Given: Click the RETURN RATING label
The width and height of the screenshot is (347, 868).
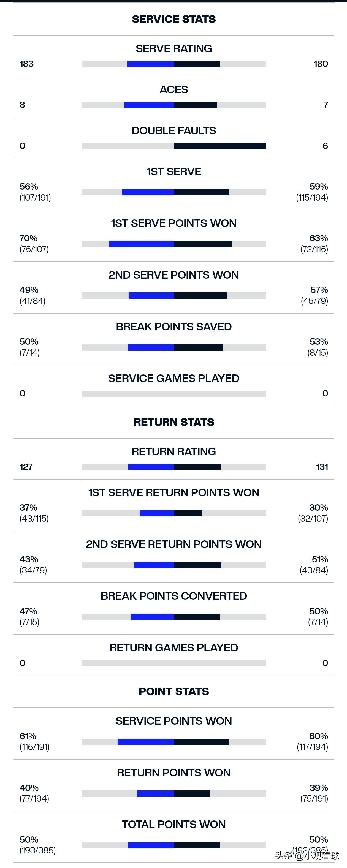Looking at the screenshot, I should [x=174, y=451].
